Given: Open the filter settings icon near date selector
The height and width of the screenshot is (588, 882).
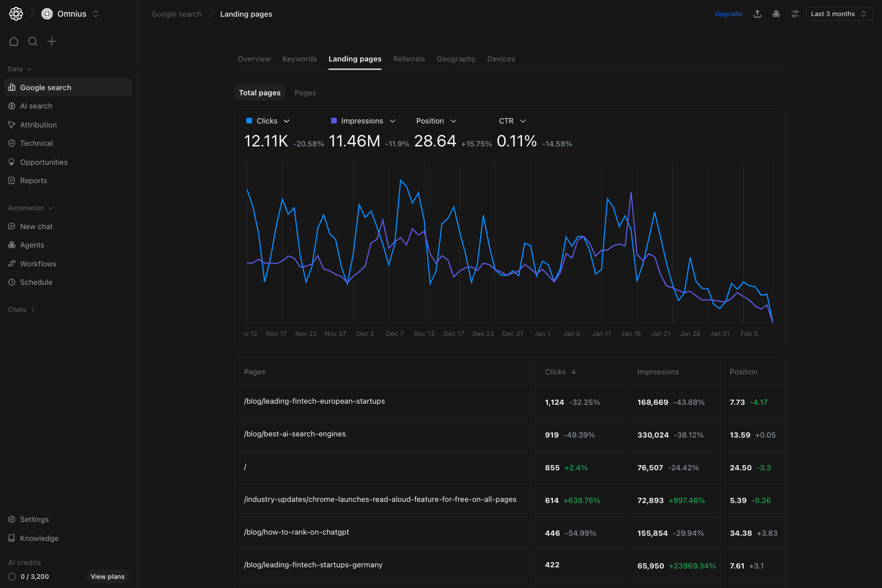Looking at the screenshot, I should [x=795, y=13].
